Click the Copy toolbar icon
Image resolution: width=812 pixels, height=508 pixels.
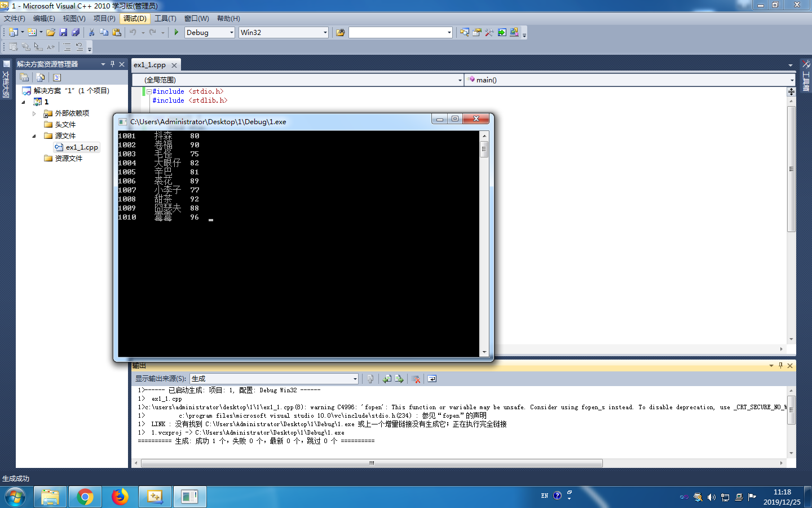[x=104, y=32]
